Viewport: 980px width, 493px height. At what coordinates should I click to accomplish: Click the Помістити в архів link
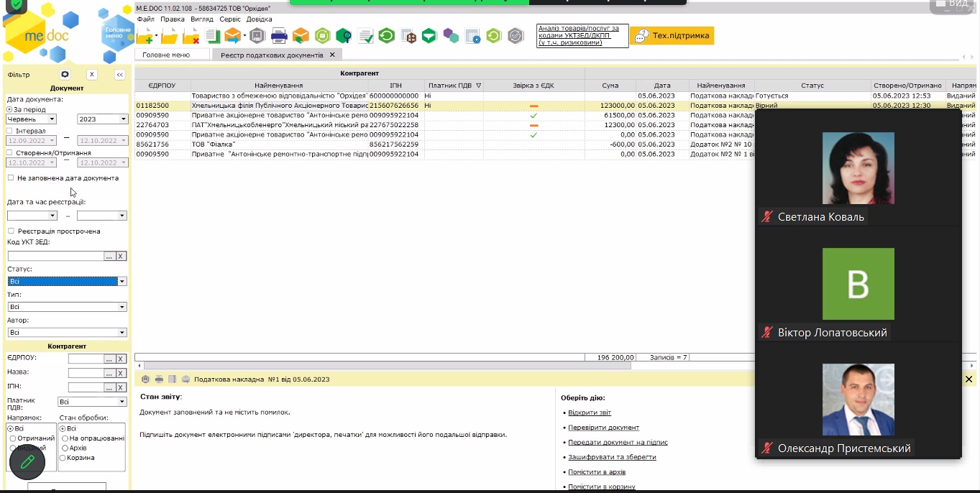coord(597,472)
